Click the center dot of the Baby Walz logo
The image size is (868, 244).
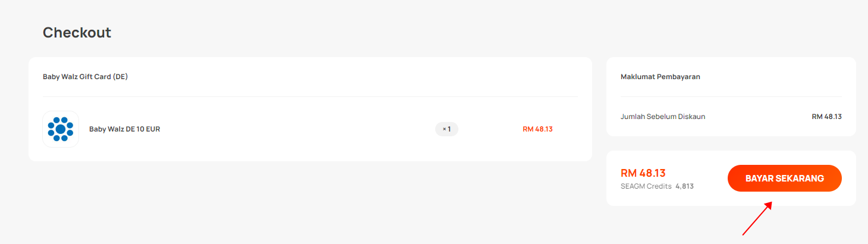click(61, 129)
